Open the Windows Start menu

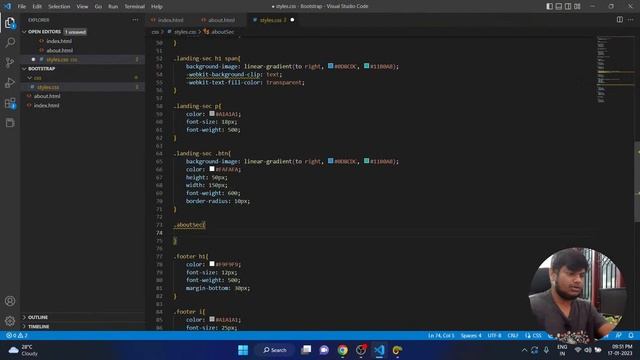tap(243, 350)
